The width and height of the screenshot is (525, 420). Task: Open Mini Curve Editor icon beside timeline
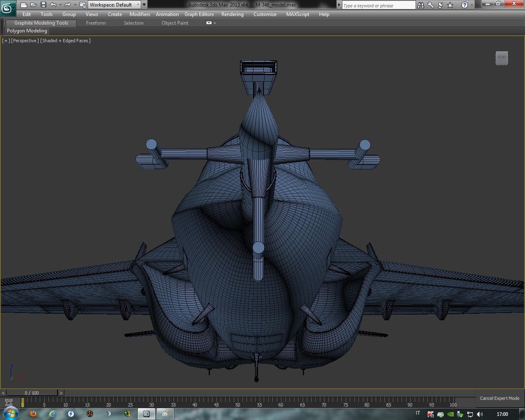click(9, 402)
